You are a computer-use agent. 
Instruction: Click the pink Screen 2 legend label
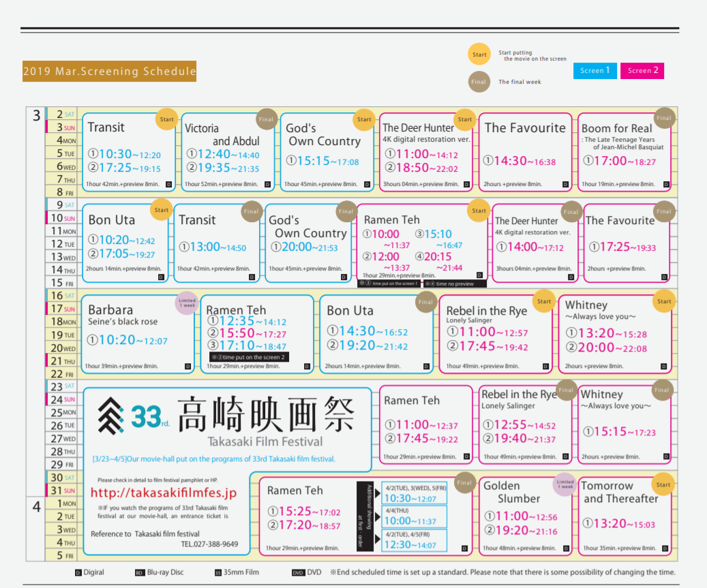tap(642, 71)
